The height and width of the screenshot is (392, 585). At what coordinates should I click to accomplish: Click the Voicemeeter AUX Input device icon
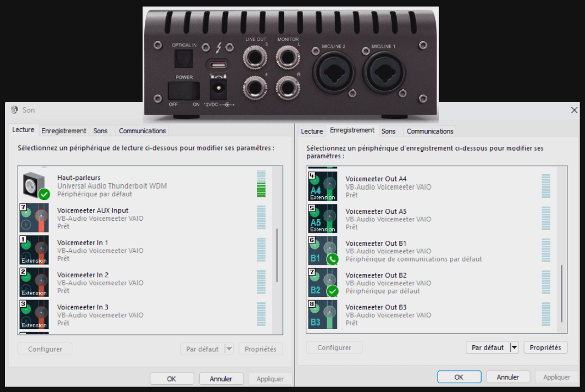34,218
